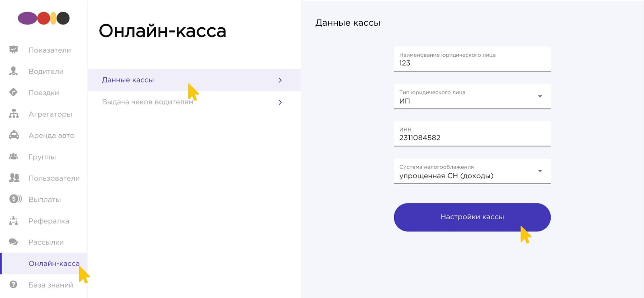Select the Поездки route icon

click(x=14, y=92)
